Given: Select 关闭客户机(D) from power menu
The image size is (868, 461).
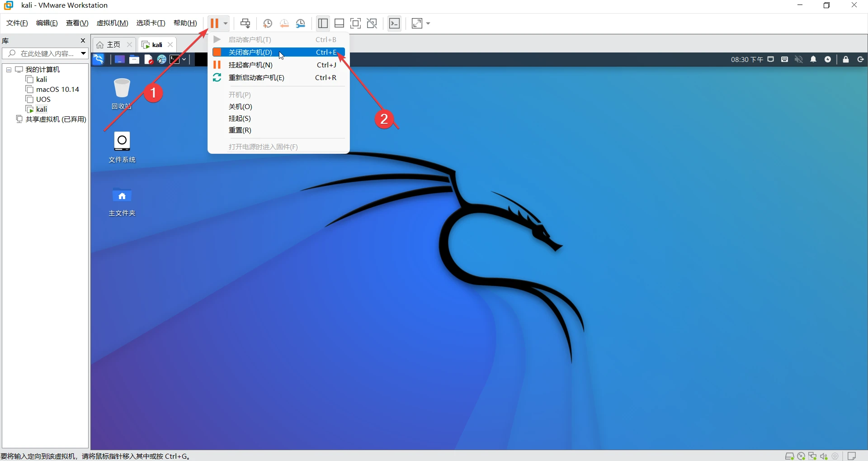Looking at the screenshot, I should point(278,52).
